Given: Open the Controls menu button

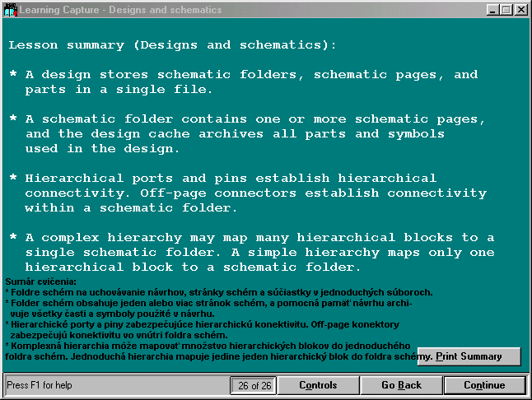Looking at the screenshot, I should [x=317, y=385].
